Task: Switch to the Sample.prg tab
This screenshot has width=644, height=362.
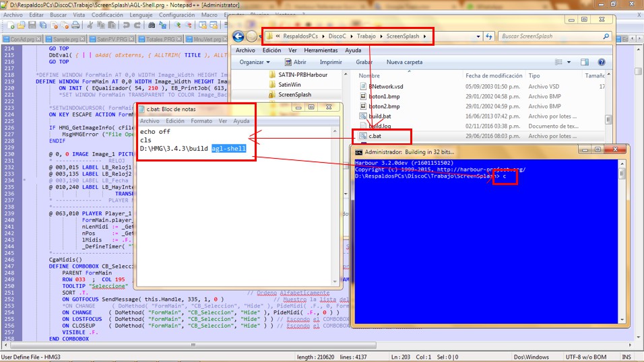Action: 65,39
